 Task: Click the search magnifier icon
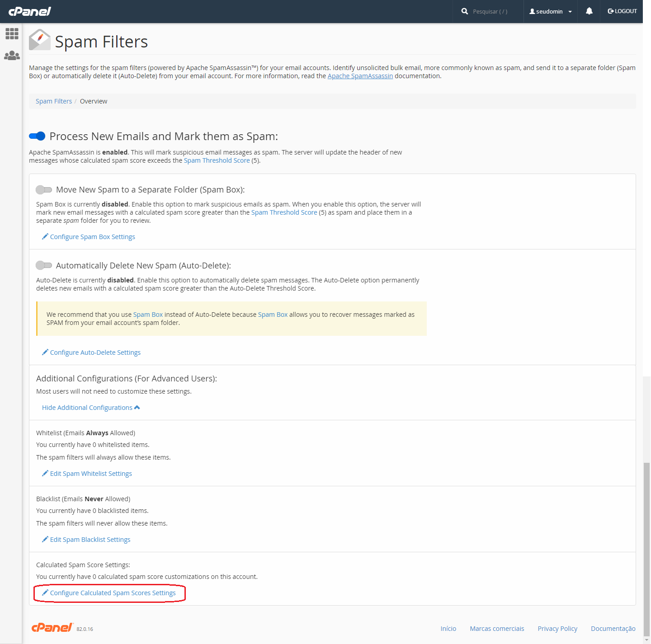click(x=464, y=11)
